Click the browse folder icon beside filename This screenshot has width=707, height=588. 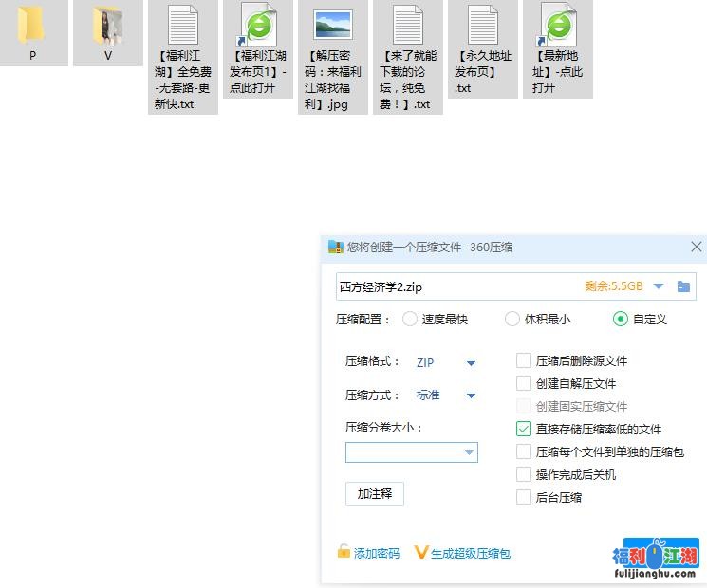click(x=683, y=286)
